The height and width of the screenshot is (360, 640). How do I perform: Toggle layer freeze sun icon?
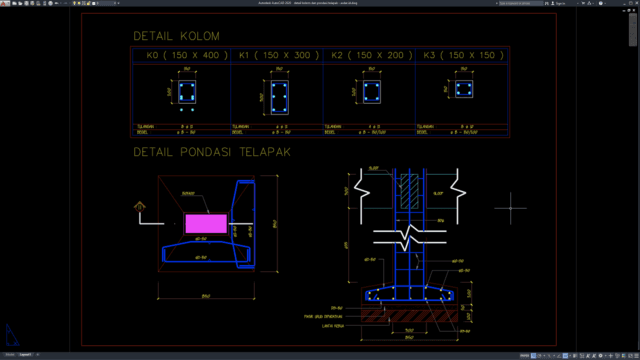pyautogui.click(x=79, y=3)
